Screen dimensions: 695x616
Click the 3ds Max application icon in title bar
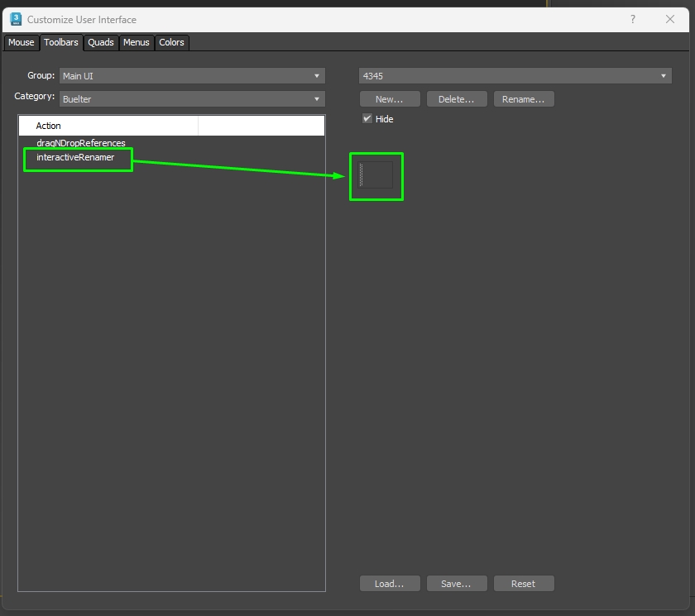(16, 19)
